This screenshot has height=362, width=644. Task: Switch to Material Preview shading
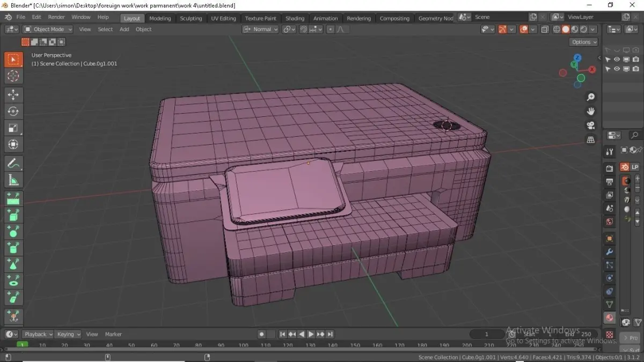pyautogui.click(x=574, y=29)
